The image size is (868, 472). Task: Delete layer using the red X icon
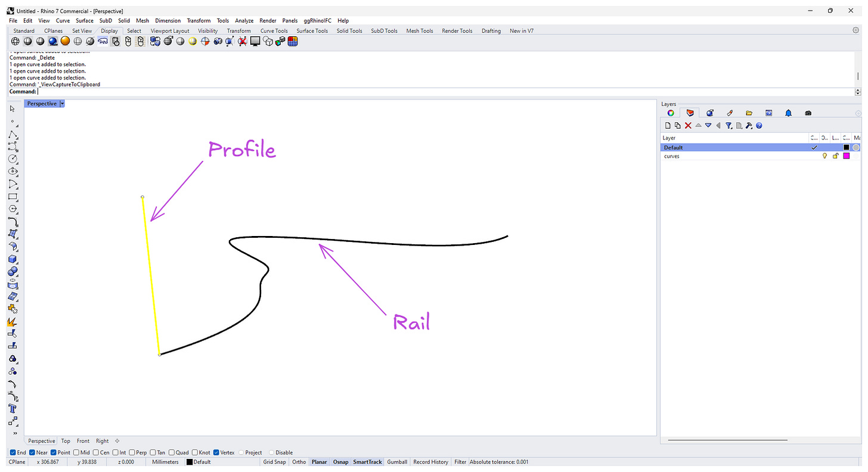click(688, 126)
